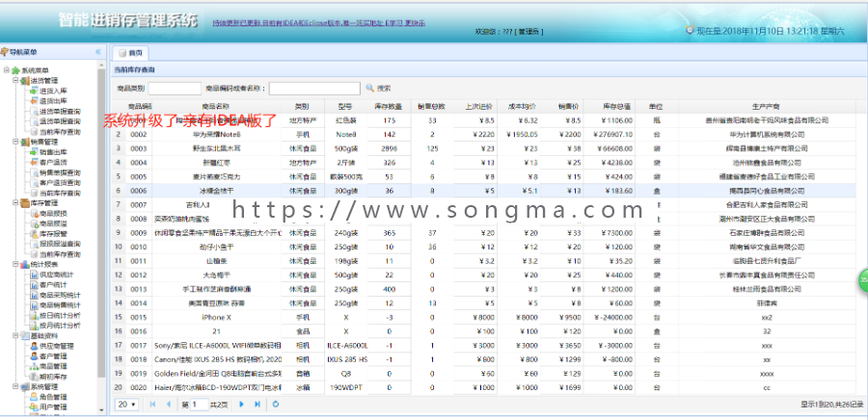Open 销售单据查询 in the navigation tree
This screenshot has height=420, width=868.
pyautogui.click(x=60, y=172)
